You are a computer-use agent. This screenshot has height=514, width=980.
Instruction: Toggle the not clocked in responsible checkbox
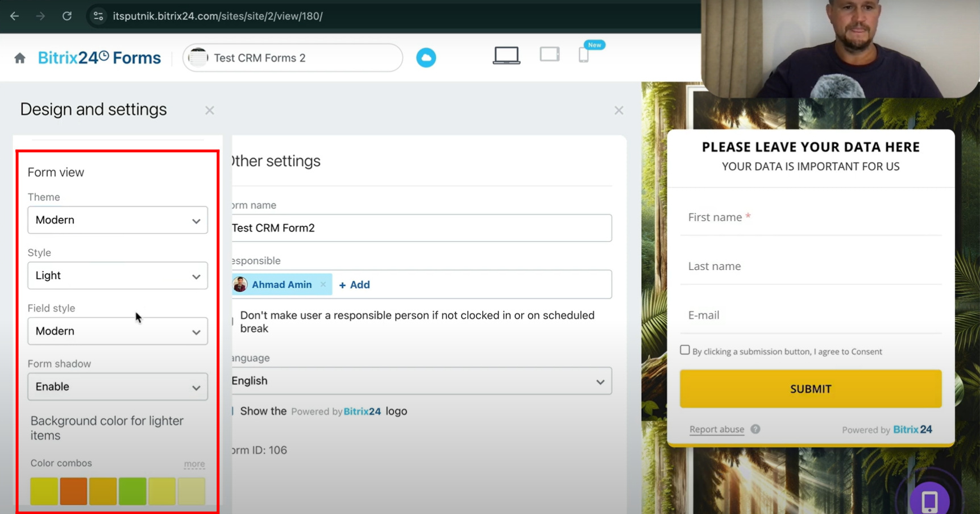click(x=232, y=322)
